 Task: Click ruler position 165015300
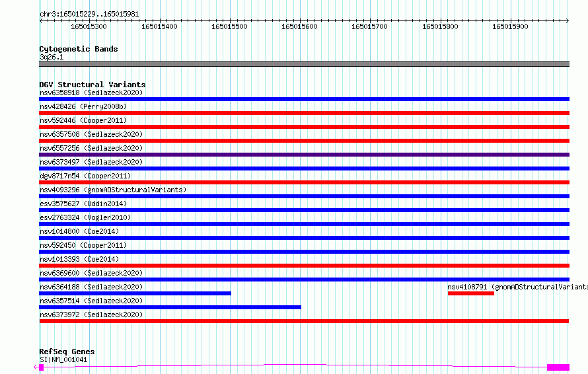[x=89, y=26]
